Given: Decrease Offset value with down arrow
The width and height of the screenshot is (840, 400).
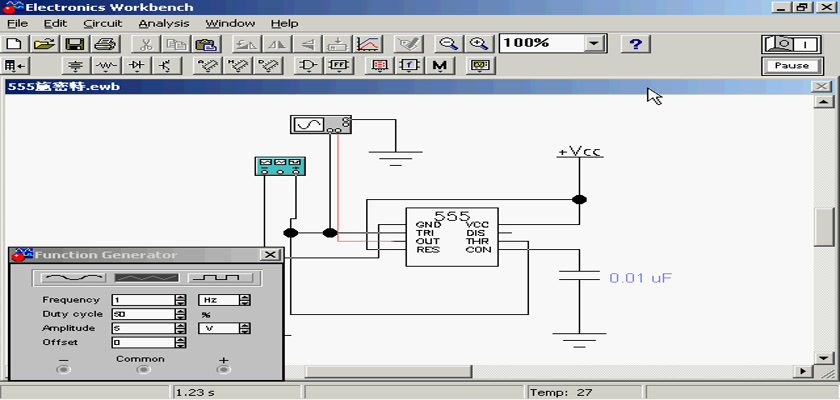Looking at the screenshot, I should (181, 345).
